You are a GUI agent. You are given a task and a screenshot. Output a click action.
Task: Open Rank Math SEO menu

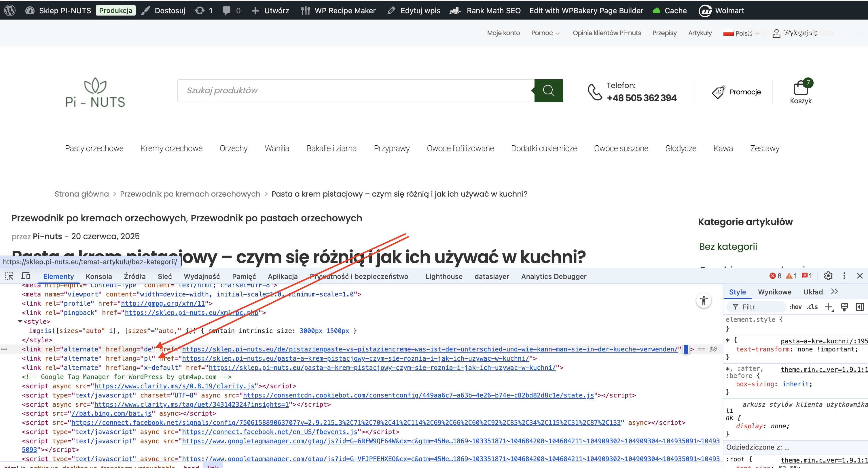tap(485, 10)
